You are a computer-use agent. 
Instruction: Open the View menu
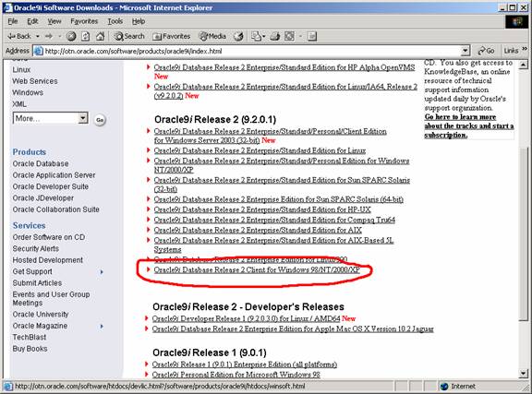(x=54, y=21)
